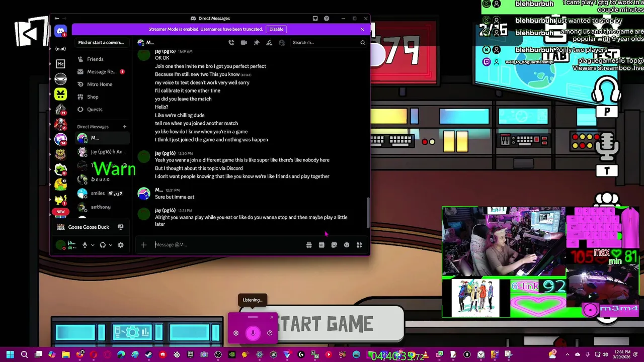644x362 pixels.
Task: Open Discord Help question mark icon
Action: 327,19
